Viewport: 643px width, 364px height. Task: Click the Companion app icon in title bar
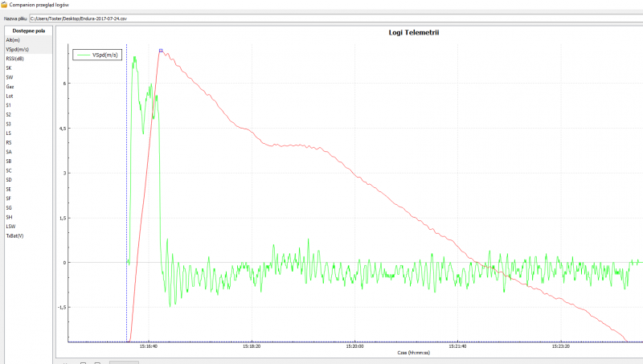(5, 5)
